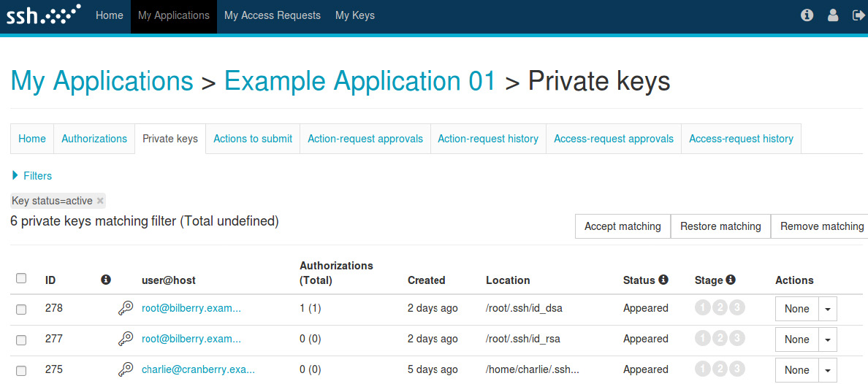Open the Access-request history tab
The height and width of the screenshot is (384, 868).
pos(741,139)
